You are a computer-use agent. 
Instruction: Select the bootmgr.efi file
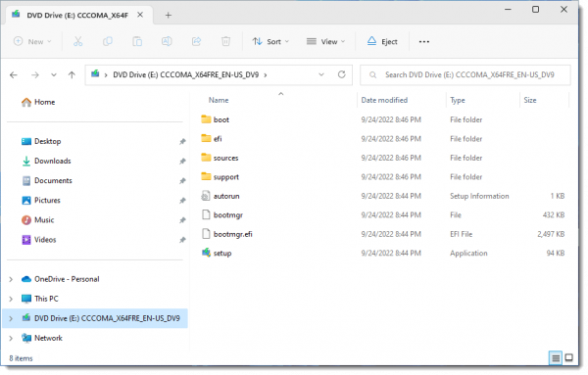[227, 234]
